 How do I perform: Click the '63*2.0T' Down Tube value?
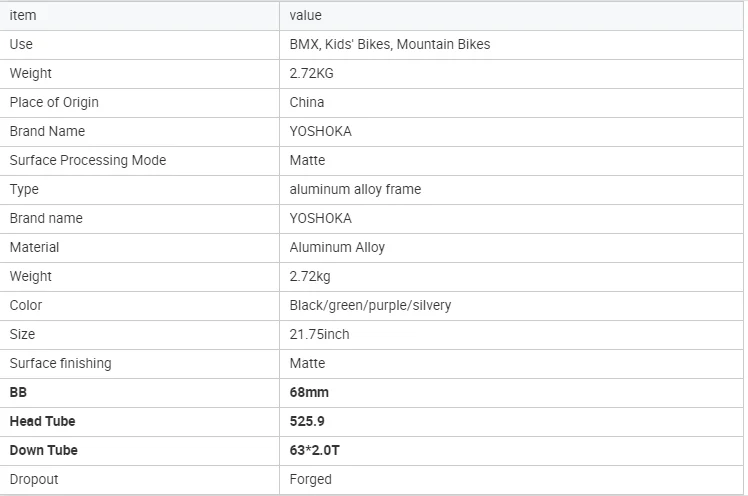tap(315, 450)
